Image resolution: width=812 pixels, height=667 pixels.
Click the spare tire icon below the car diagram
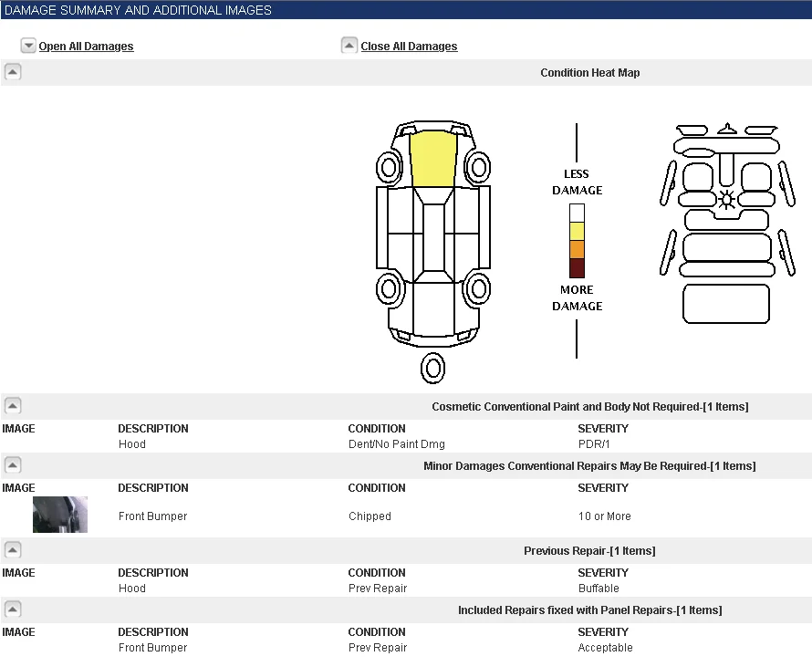(433, 369)
